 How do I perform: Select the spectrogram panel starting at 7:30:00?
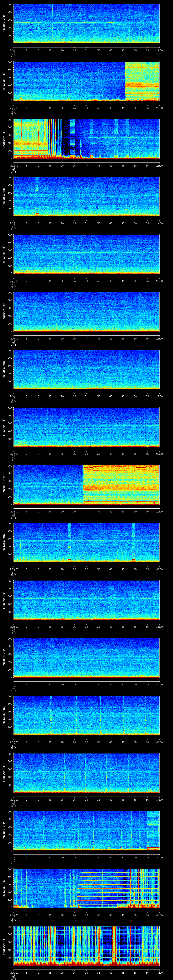click(86, 600)
